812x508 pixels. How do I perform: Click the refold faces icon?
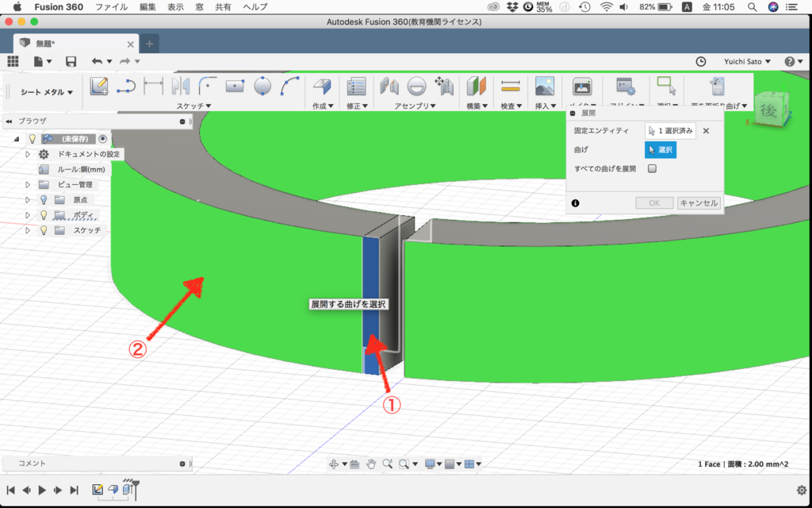[717, 87]
